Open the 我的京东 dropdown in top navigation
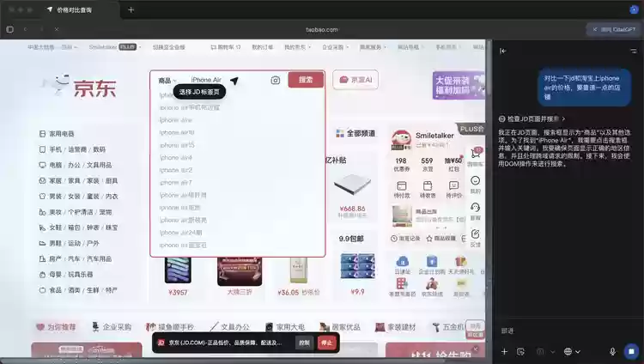 point(298,47)
